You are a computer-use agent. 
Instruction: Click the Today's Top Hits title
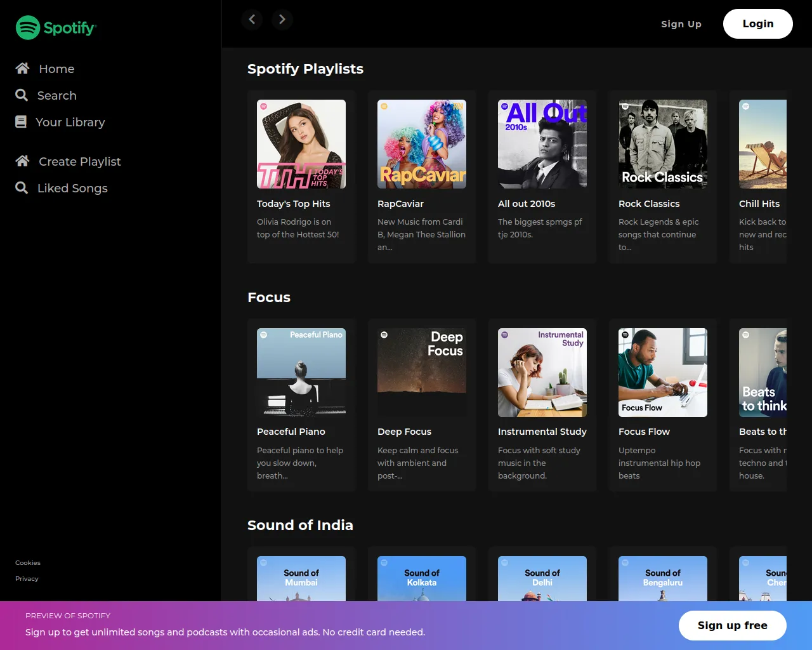(294, 204)
